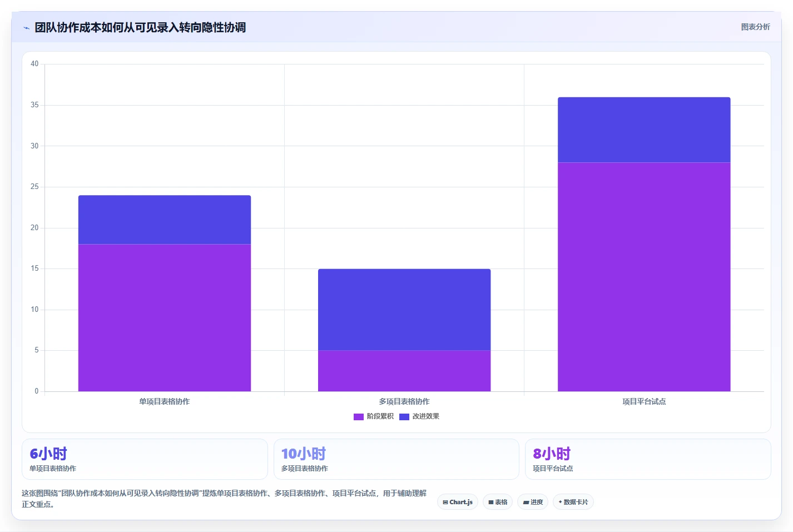Click the 图表分析 label in the header
793x532 pixels.
click(x=755, y=27)
